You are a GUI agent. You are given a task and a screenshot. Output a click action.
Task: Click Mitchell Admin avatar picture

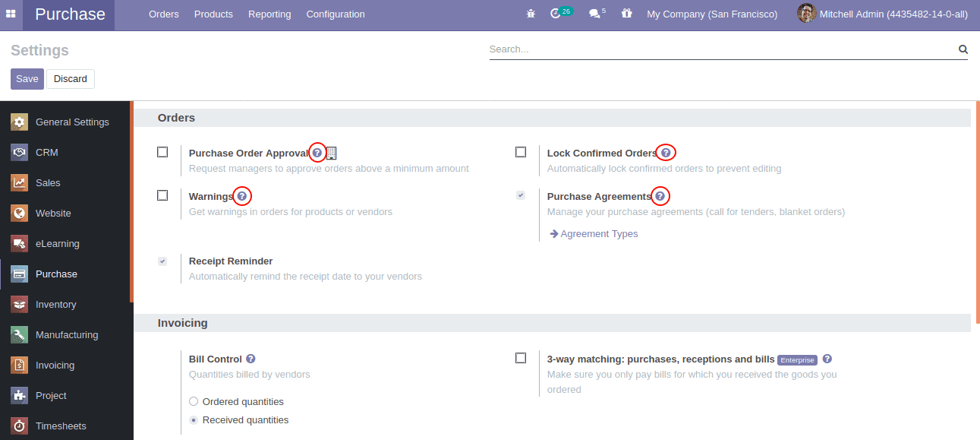(x=807, y=14)
